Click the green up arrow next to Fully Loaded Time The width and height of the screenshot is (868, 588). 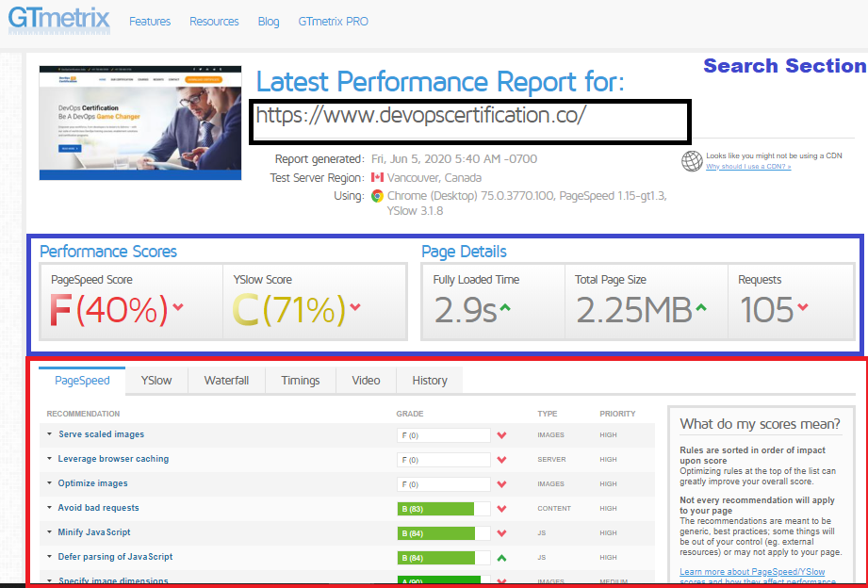(x=505, y=307)
